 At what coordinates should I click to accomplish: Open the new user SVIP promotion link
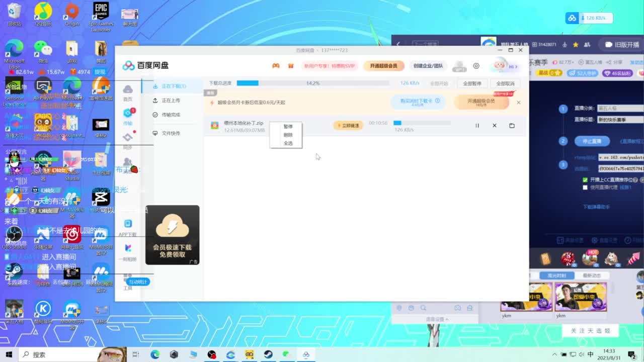330,66
